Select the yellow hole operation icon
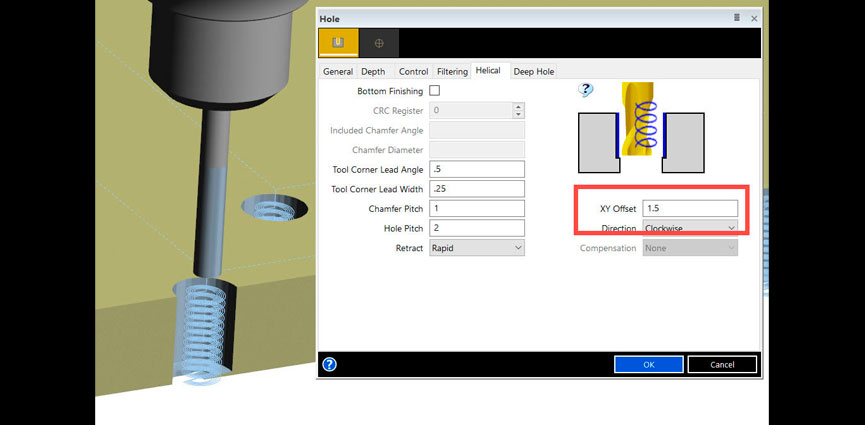The image size is (865, 425). pos(338,43)
